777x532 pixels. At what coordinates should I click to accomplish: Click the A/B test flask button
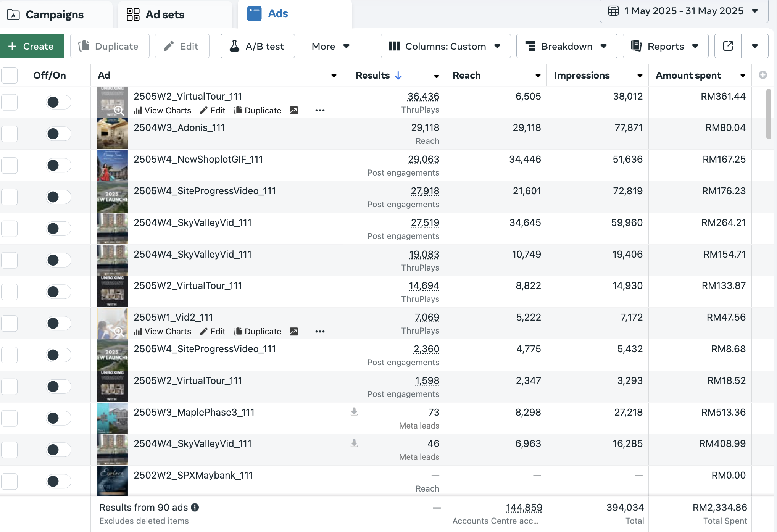tap(258, 46)
